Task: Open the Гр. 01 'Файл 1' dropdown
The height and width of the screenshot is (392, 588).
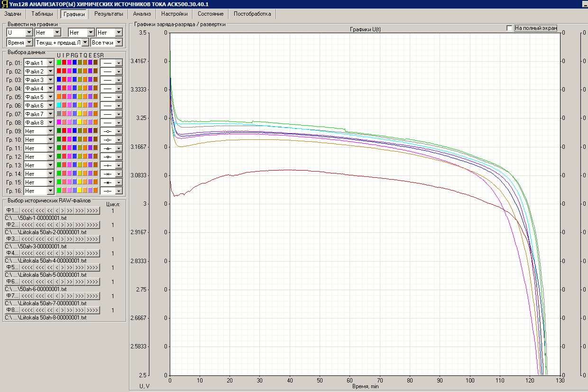Action: 39,63
